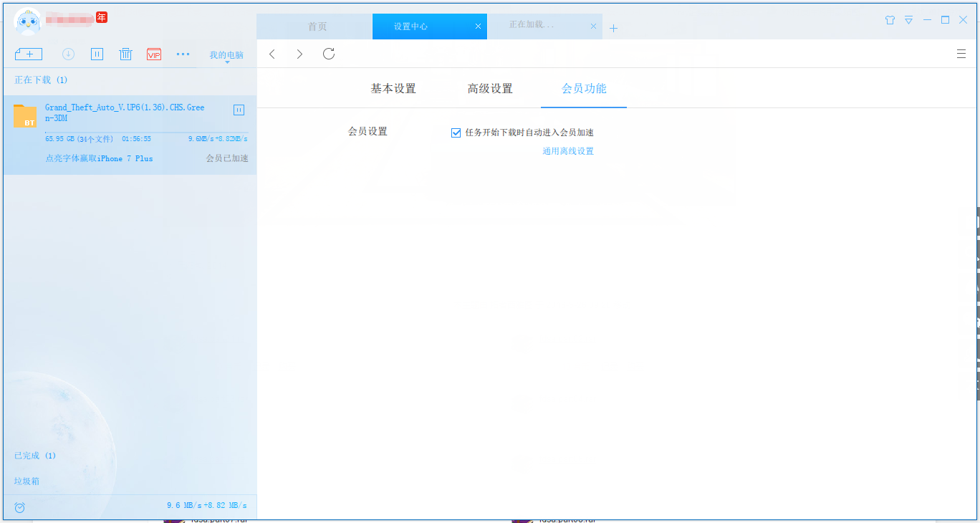Go back with left arrow

[272, 54]
